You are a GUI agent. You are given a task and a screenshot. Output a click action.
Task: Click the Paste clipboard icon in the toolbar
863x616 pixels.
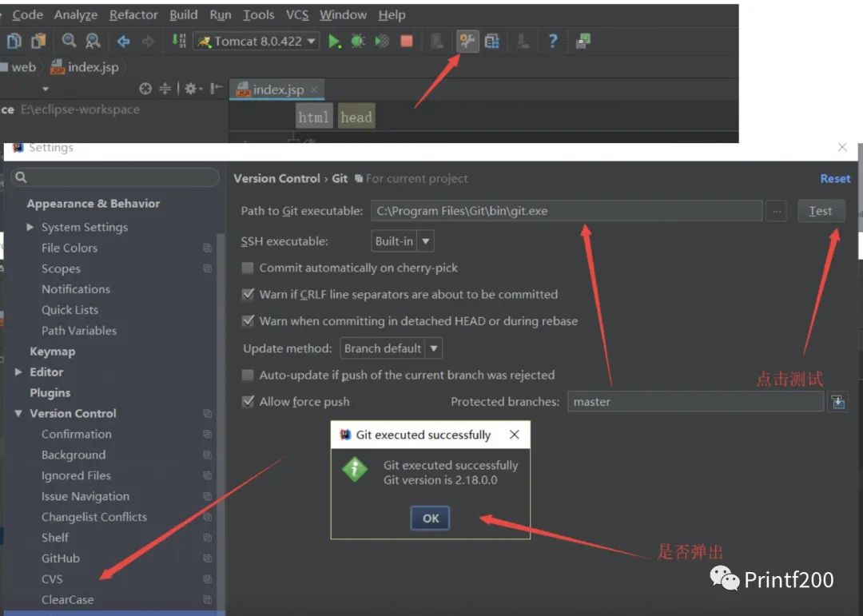[38, 41]
